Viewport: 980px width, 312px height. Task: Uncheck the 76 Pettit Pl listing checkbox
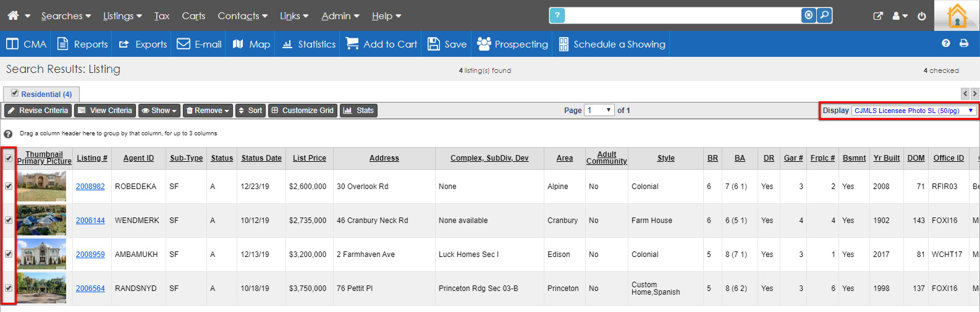pos(9,288)
